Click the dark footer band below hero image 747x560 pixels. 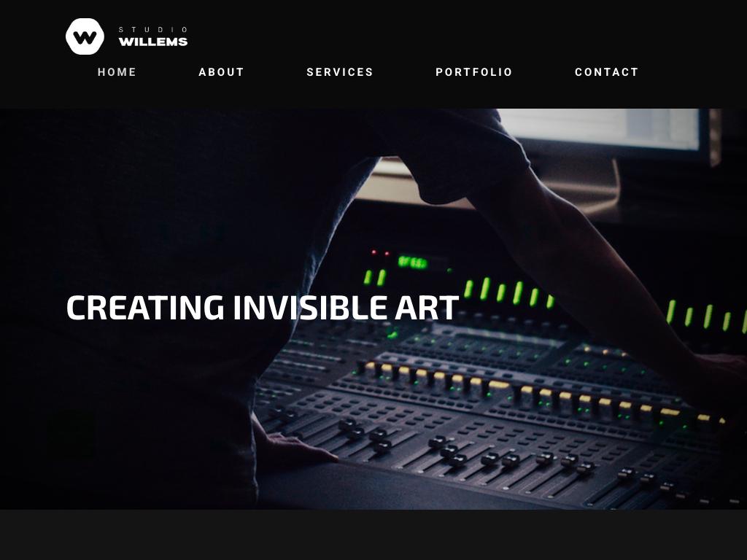coord(373,534)
